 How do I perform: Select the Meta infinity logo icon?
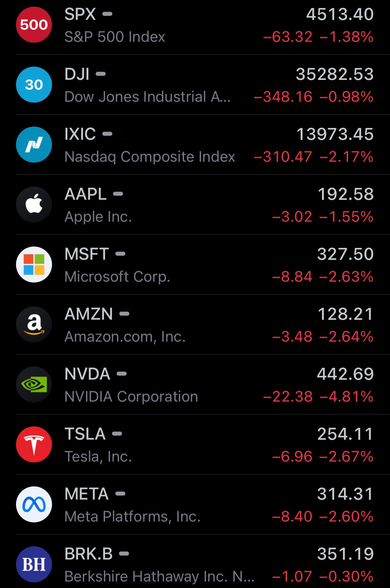click(34, 504)
